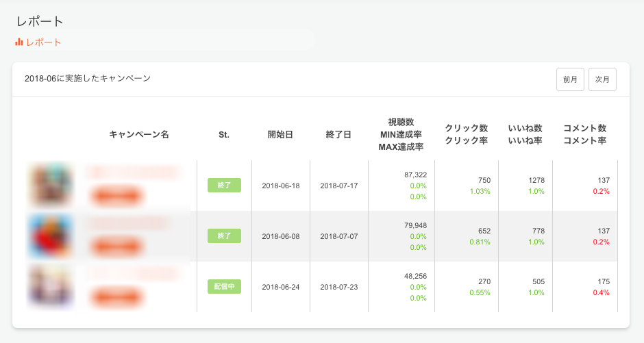Open the orange レポート breadcrumb link
Viewport: 644px width, 343px height.
[x=44, y=42]
